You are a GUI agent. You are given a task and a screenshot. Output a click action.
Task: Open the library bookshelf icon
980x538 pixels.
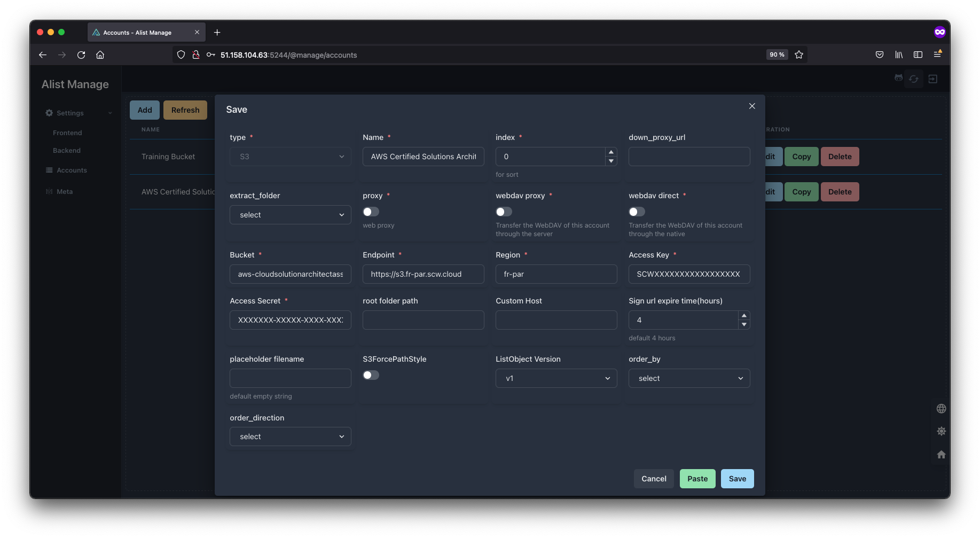(x=899, y=54)
